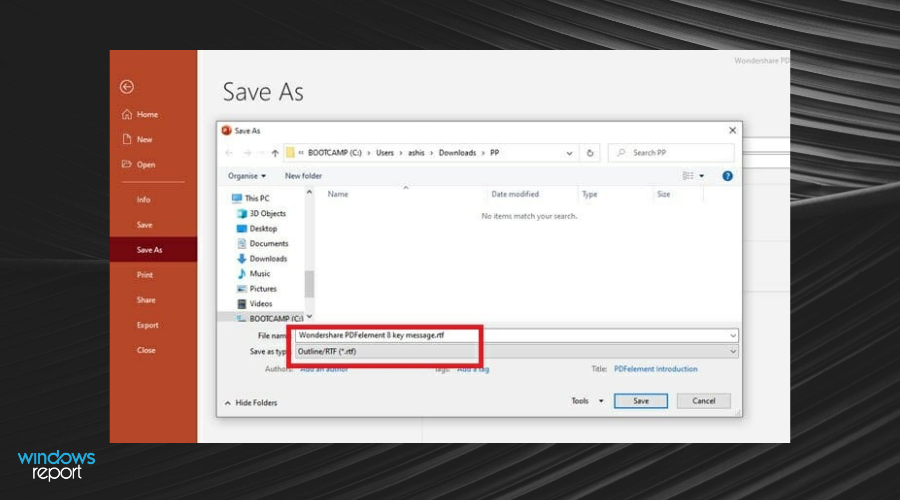Click Close in the backstage sidebar
The height and width of the screenshot is (500, 900).
146,350
